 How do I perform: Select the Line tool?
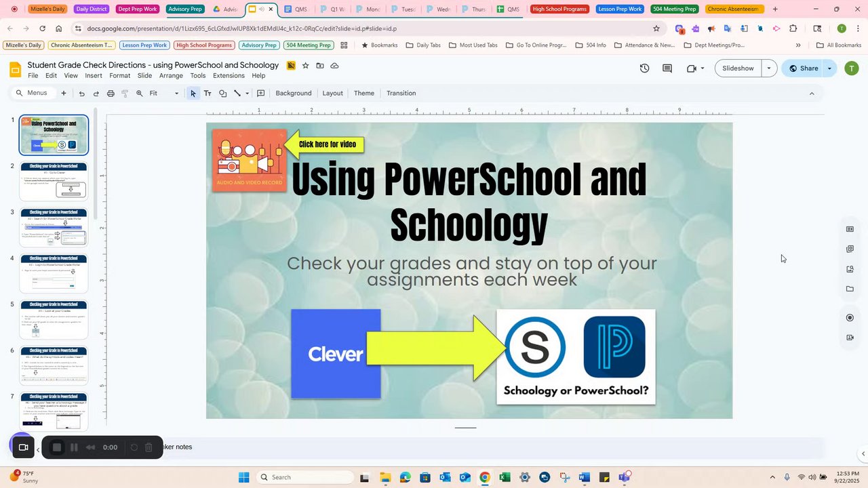tap(237, 94)
